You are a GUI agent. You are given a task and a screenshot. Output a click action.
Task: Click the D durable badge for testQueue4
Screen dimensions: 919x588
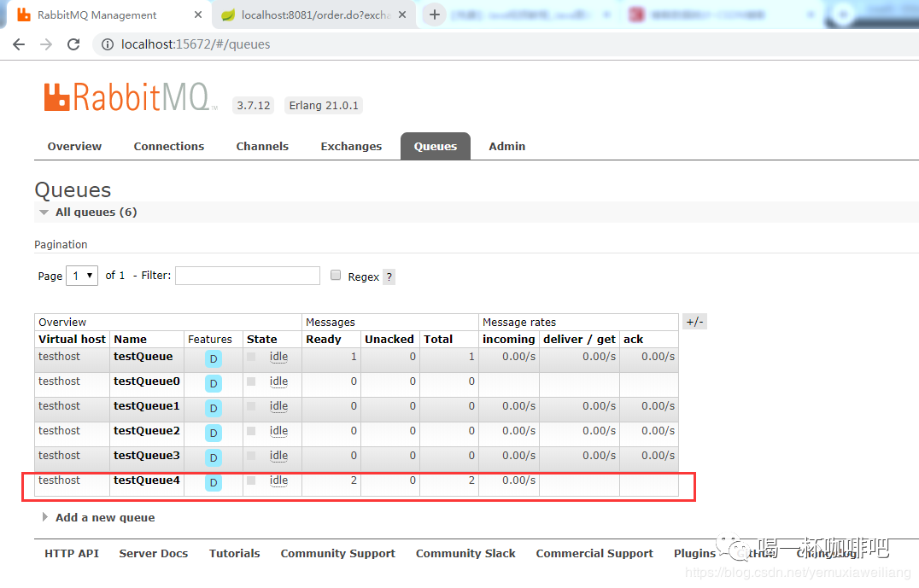tap(214, 482)
